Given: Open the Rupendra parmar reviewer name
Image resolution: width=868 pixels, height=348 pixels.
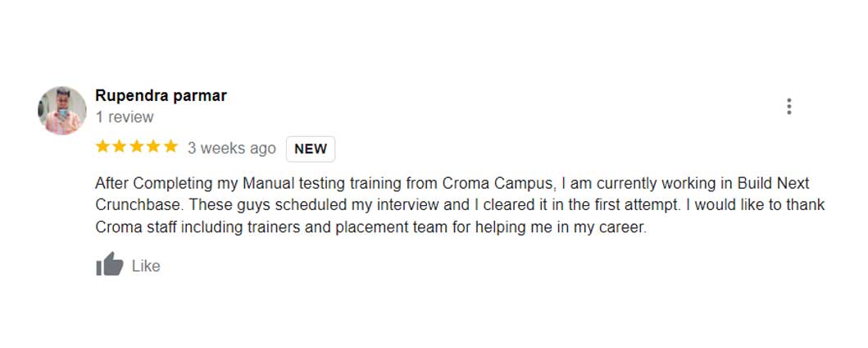Looking at the screenshot, I should (x=161, y=95).
